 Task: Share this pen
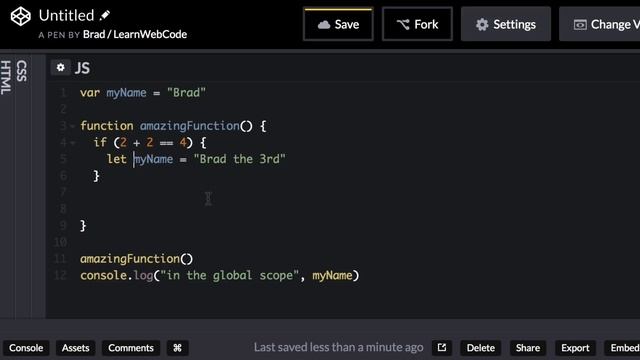pos(528,348)
